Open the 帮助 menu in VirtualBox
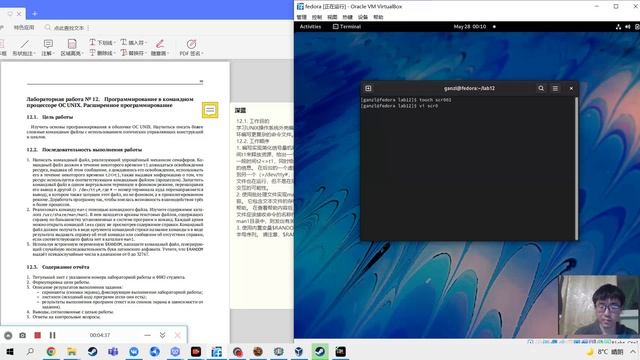640x360 pixels. [x=378, y=17]
